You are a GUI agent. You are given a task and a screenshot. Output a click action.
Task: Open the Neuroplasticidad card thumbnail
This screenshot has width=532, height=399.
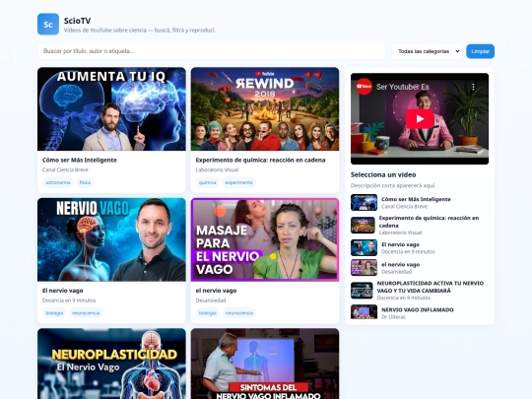111,364
